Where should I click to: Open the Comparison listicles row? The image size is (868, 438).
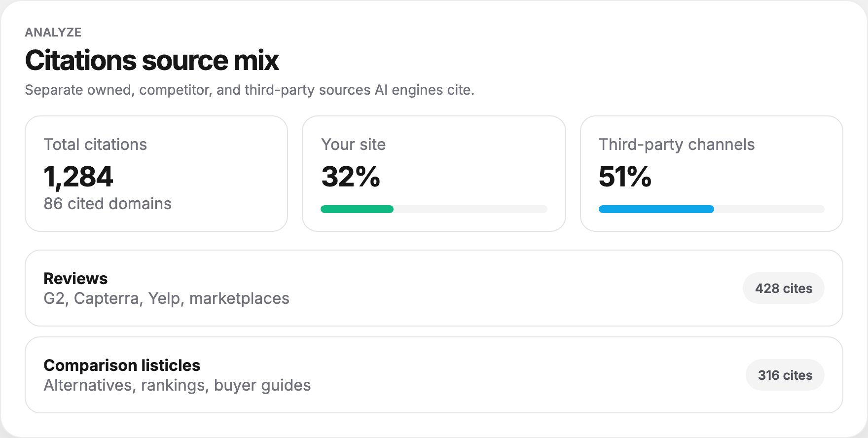point(434,375)
